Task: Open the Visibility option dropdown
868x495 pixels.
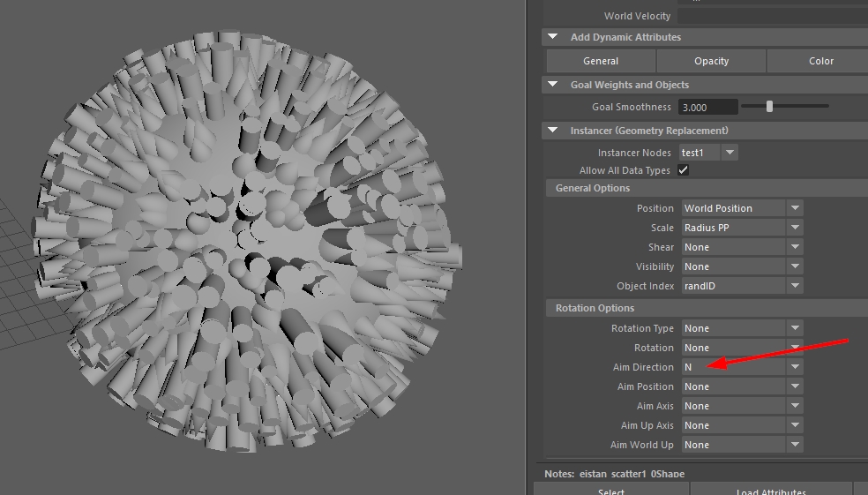Action: click(x=795, y=266)
